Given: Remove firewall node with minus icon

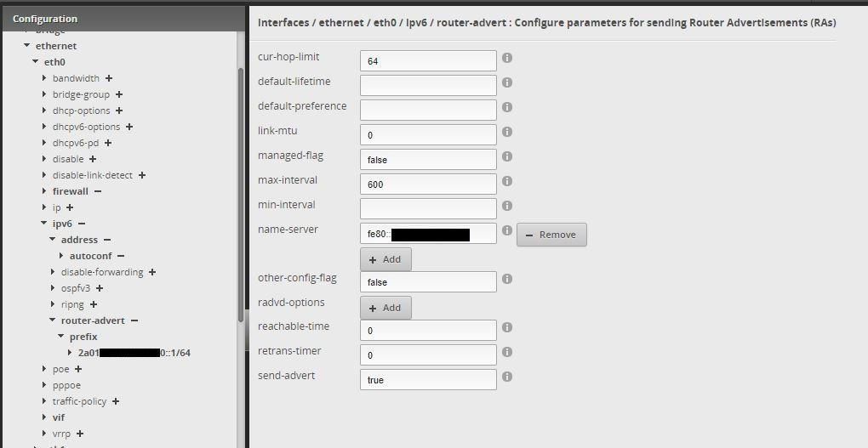Looking at the screenshot, I should coord(98,191).
